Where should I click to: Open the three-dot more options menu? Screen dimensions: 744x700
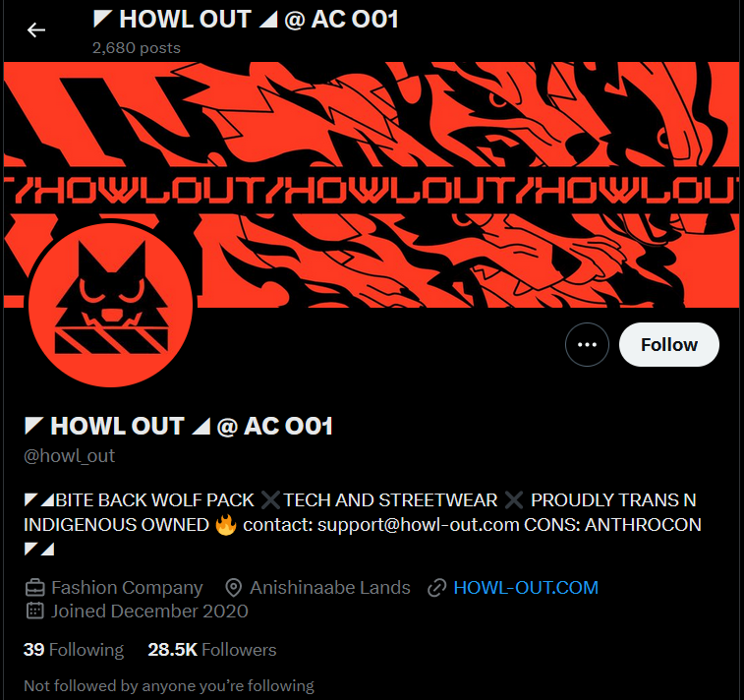pos(587,344)
